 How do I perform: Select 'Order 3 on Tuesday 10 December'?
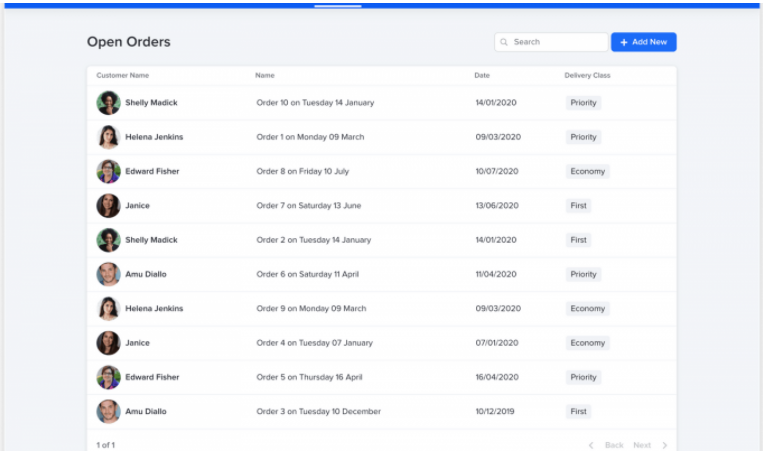tap(318, 411)
